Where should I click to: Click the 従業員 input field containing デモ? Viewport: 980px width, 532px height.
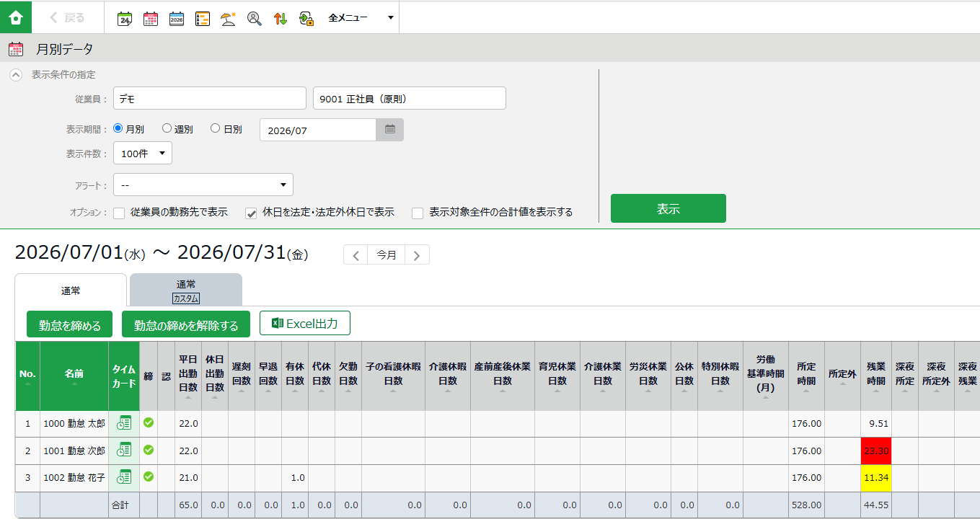[x=210, y=99]
